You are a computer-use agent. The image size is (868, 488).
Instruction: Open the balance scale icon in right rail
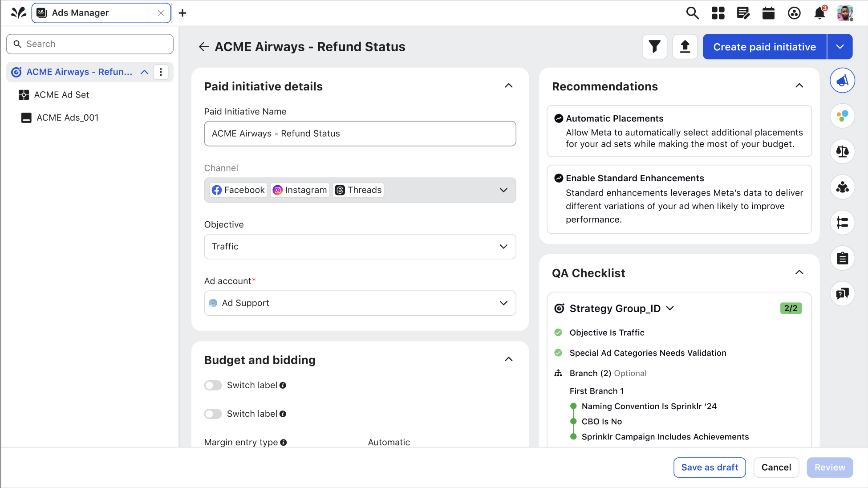[842, 151]
